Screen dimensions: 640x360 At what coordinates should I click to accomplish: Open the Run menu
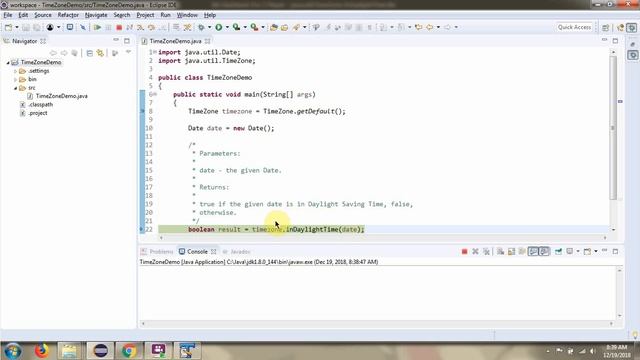(x=165, y=15)
